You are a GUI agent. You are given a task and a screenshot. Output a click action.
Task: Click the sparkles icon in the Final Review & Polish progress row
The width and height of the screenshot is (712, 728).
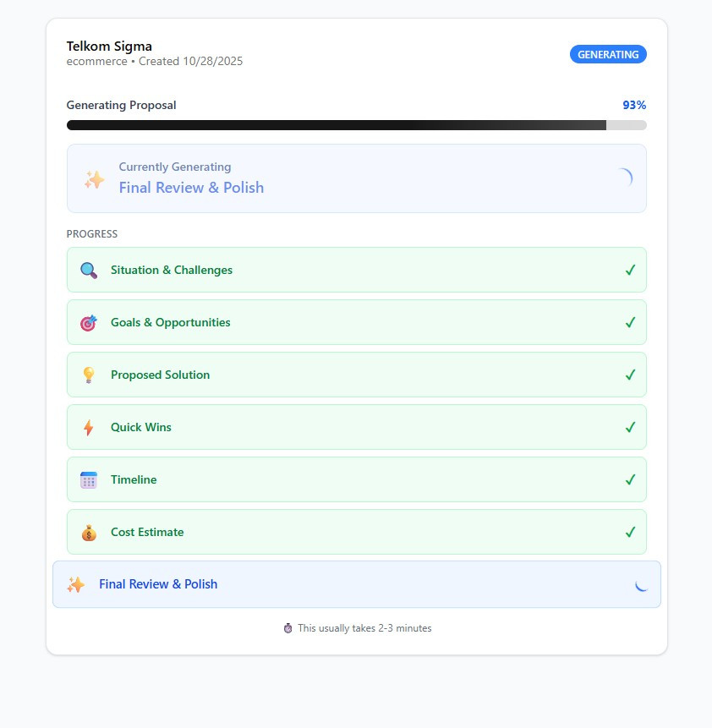click(x=76, y=584)
